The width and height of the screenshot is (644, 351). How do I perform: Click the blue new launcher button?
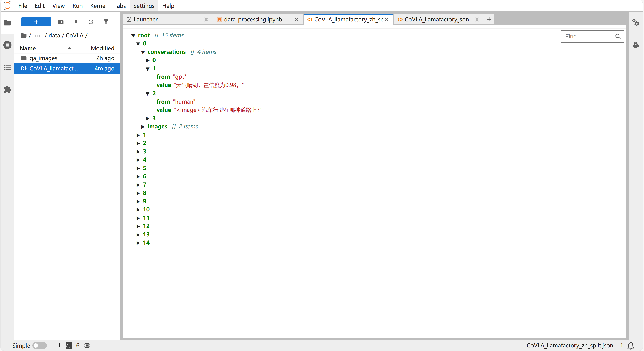tap(36, 22)
